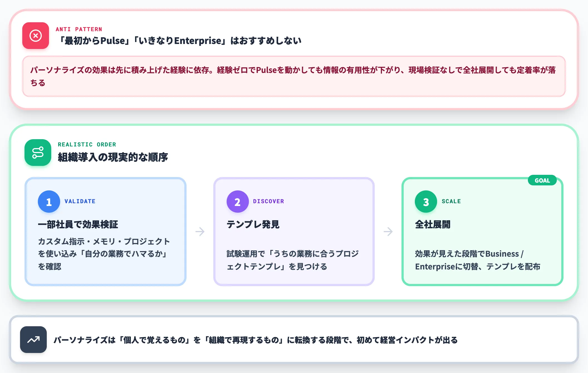Click the red circled-X anti pattern icon
Image resolution: width=588 pixels, height=373 pixels.
click(36, 36)
